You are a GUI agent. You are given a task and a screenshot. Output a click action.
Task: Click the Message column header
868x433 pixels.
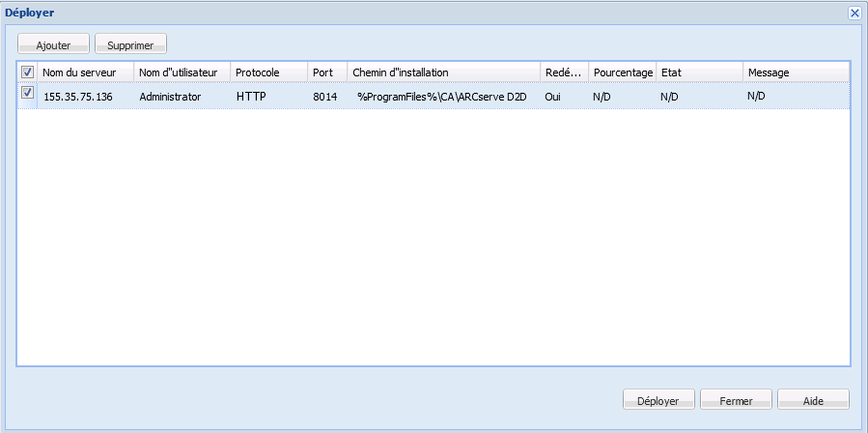click(x=796, y=72)
